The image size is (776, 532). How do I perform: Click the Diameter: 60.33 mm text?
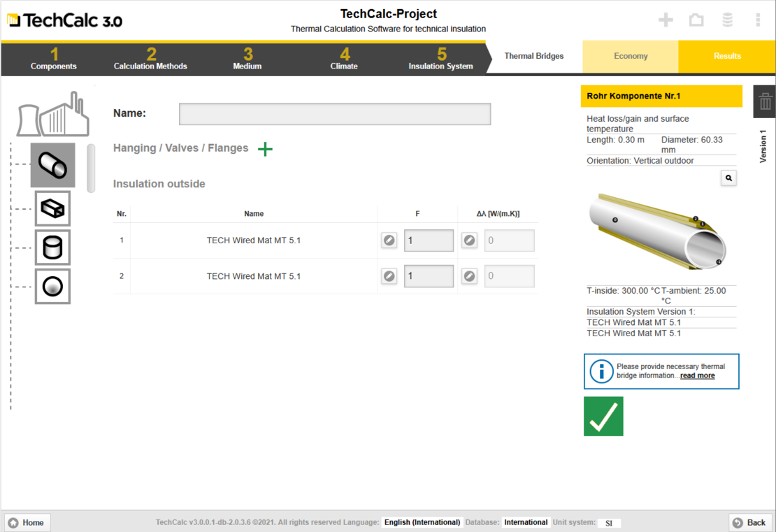pyautogui.click(x=692, y=145)
